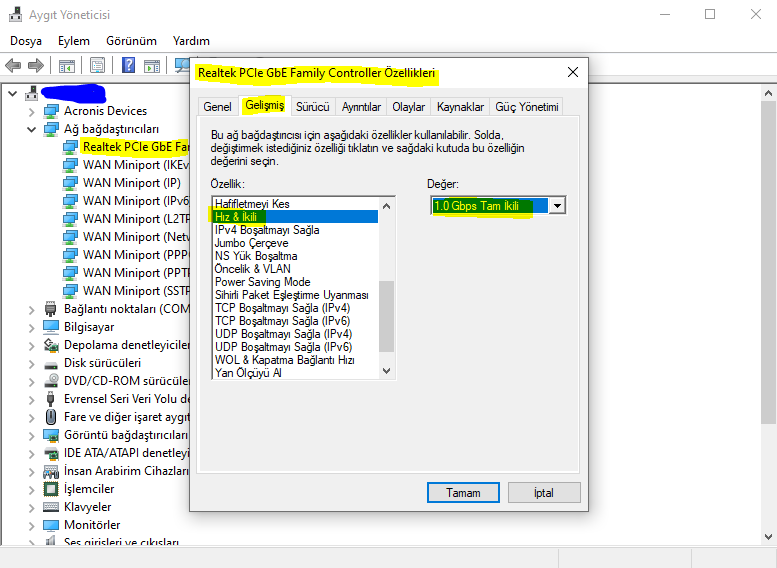Select NS Yük Boşaltma property
Image resolution: width=777 pixels, height=568 pixels.
[295, 256]
